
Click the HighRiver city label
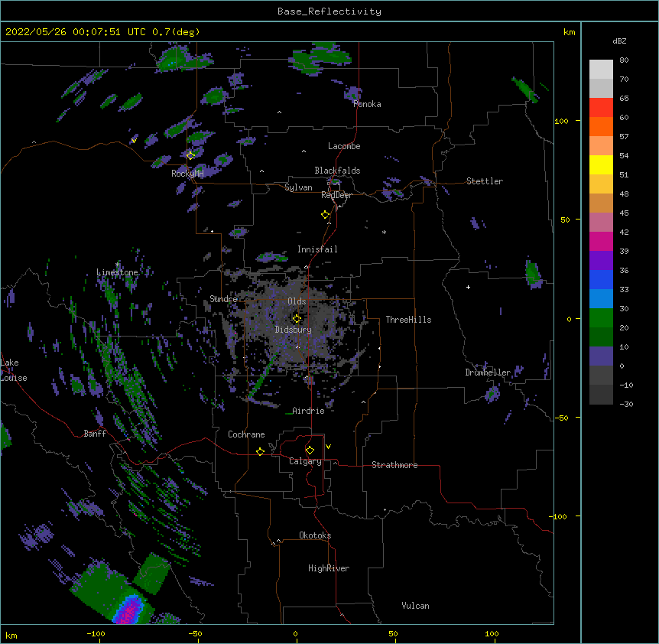(x=329, y=568)
